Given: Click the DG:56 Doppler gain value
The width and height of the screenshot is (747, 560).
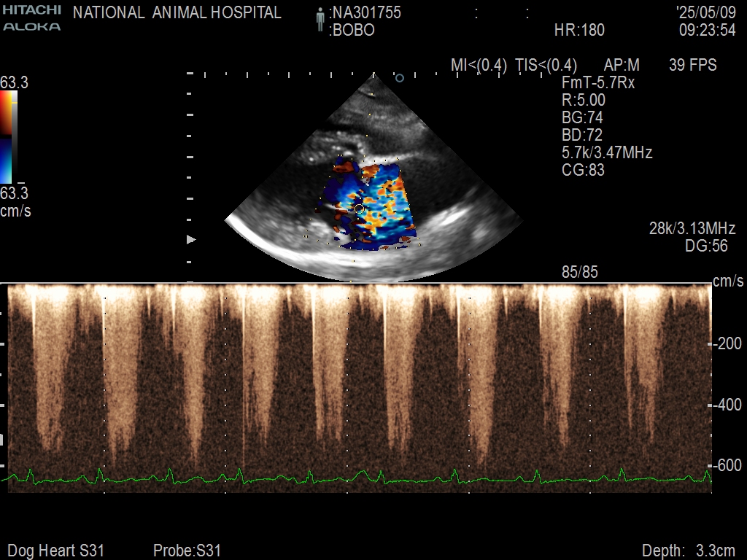Looking at the screenshot, I should pos(706,246).
